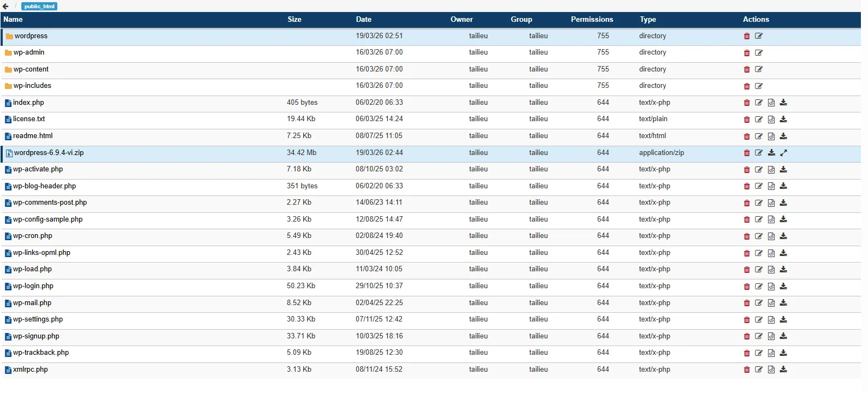Select the wp-config-sample.php file name

click(48, 219)
